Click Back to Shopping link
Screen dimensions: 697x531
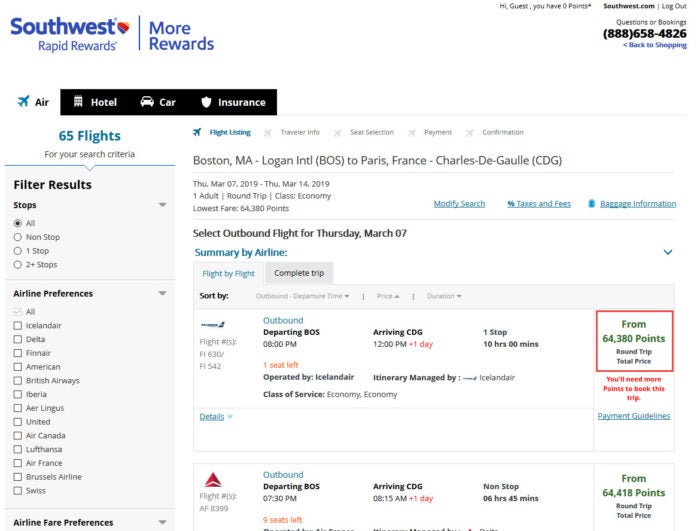[x=655, y=45]
